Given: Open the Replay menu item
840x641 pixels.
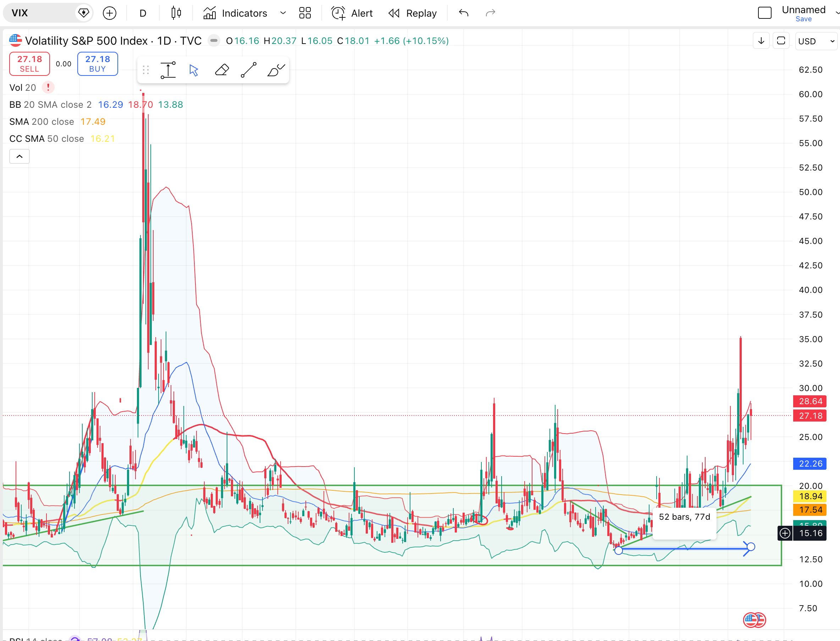Looking at the screenshot, I should pyautogui.click(x=413, y=13).
